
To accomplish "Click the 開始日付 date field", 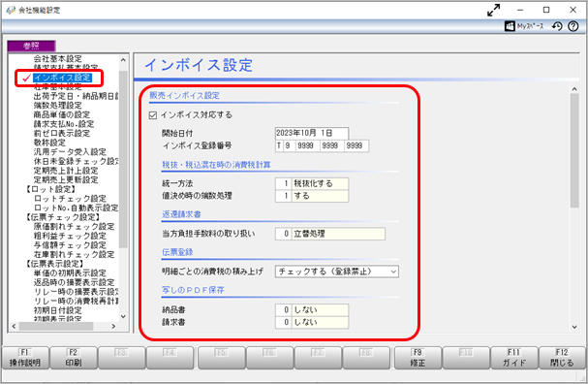I will pos(312,133).
